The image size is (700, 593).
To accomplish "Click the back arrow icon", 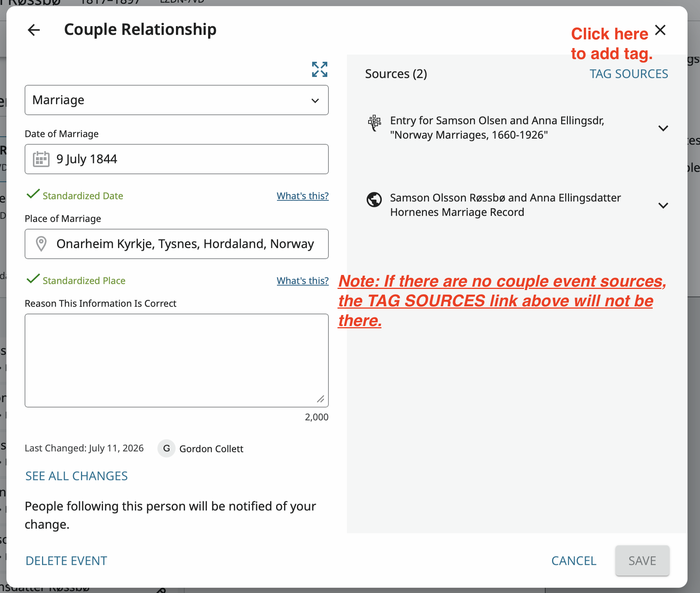I will tap(34, 30).
